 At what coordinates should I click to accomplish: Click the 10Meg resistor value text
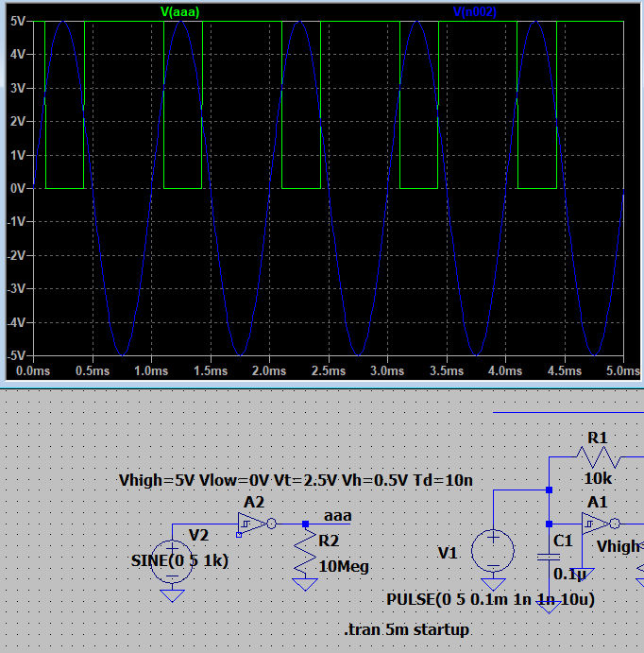click(345, 566)
